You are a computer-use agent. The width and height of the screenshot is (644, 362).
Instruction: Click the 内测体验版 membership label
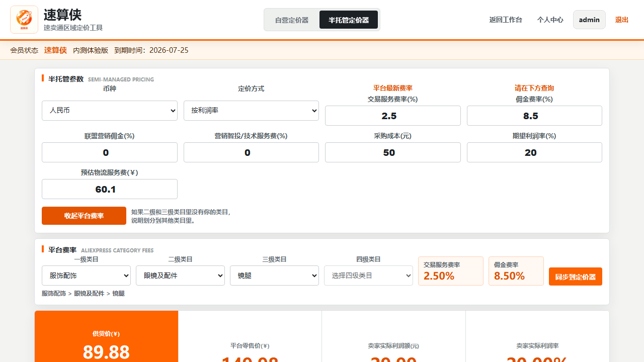[91, 50]
